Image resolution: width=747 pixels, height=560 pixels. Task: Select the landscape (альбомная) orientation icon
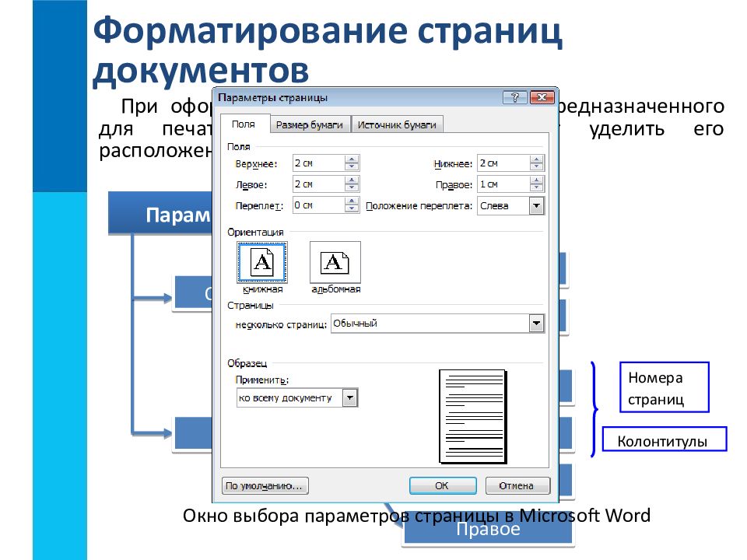[x=335, y=262]
